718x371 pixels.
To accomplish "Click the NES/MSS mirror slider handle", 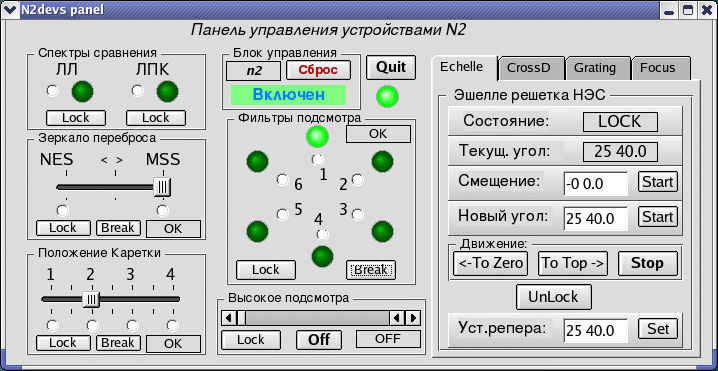I will point(162,187).
